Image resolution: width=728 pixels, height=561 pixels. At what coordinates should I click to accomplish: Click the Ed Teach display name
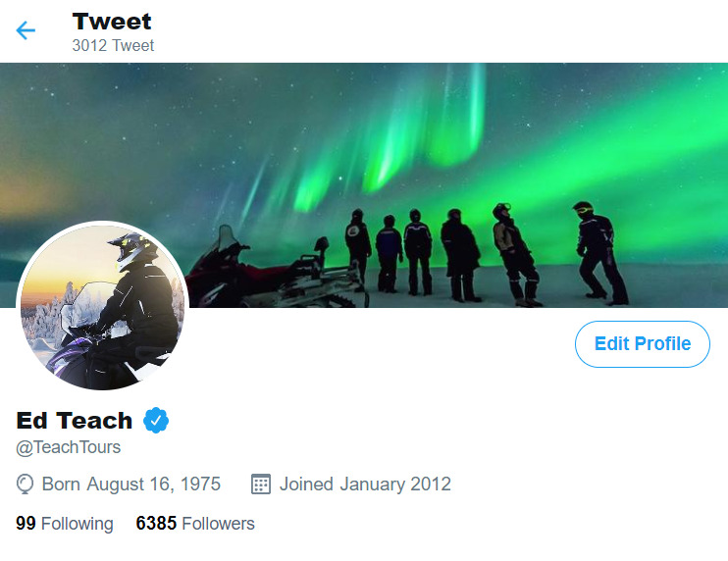pyautogui.click(x=75, y=421)
